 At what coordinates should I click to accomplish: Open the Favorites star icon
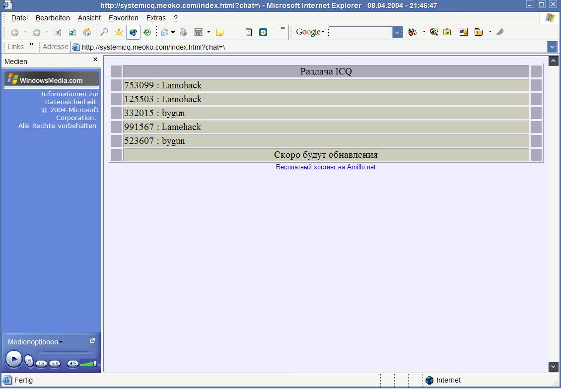(x=119, y=32)
